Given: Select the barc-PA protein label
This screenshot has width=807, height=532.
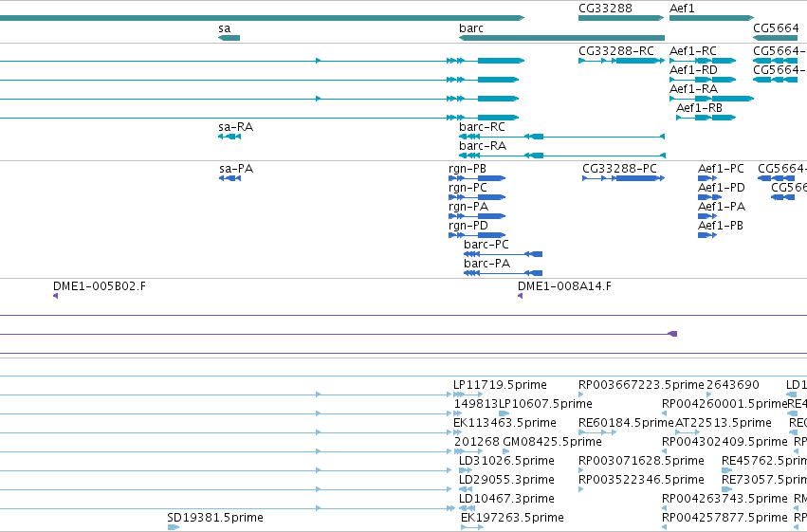Looking at the screenshot, I should click(486, 264).
